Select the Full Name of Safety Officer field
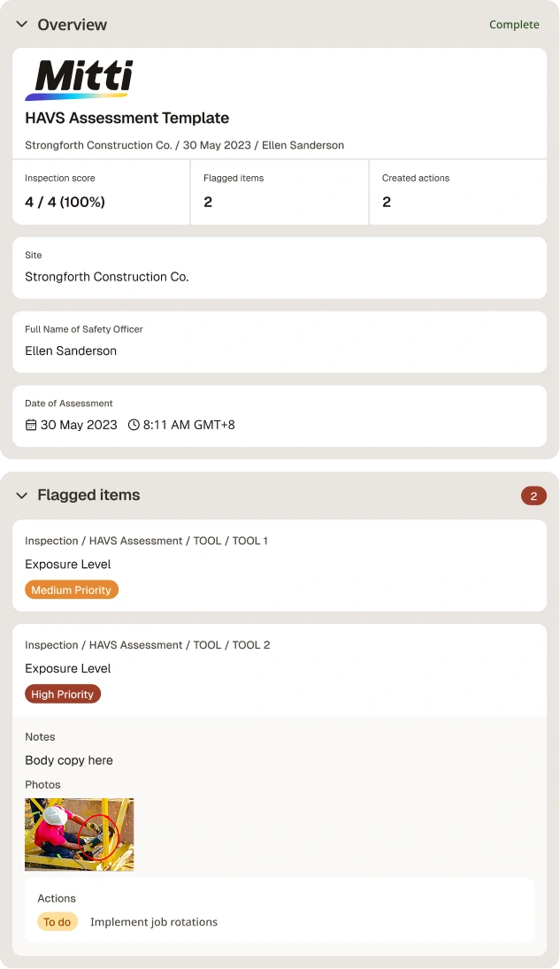560x969 pixels. tap(280, 342)
